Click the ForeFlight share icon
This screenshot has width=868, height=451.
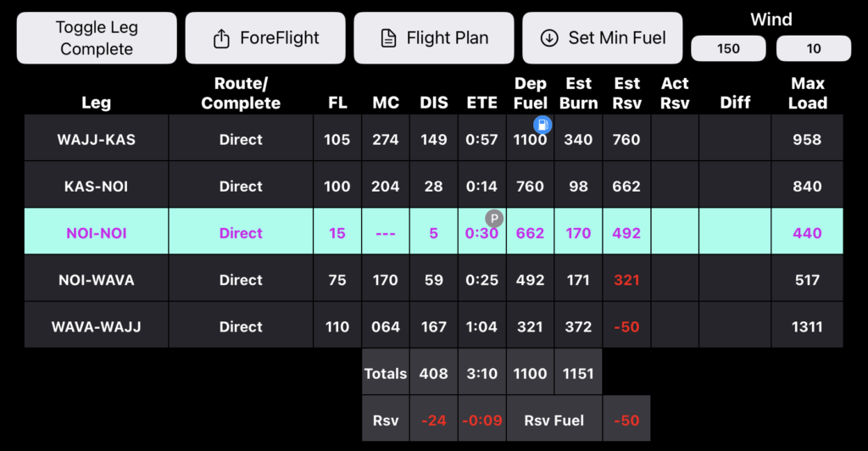pyautogui.click(x=221, y=38)
